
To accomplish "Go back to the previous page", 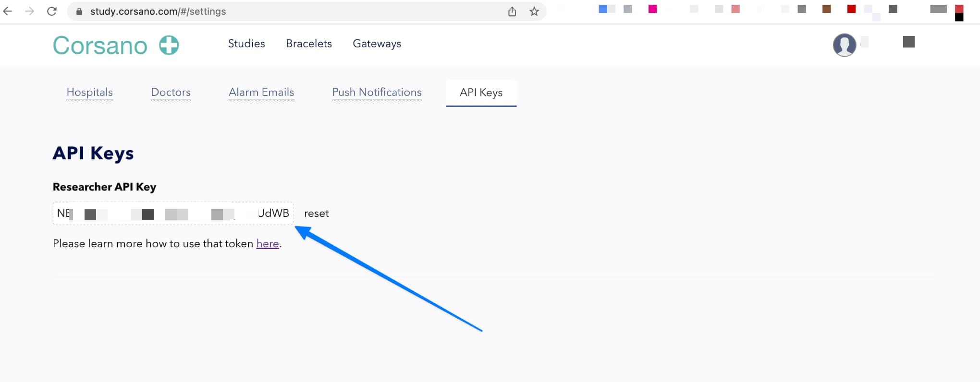I will coord(8,12).
